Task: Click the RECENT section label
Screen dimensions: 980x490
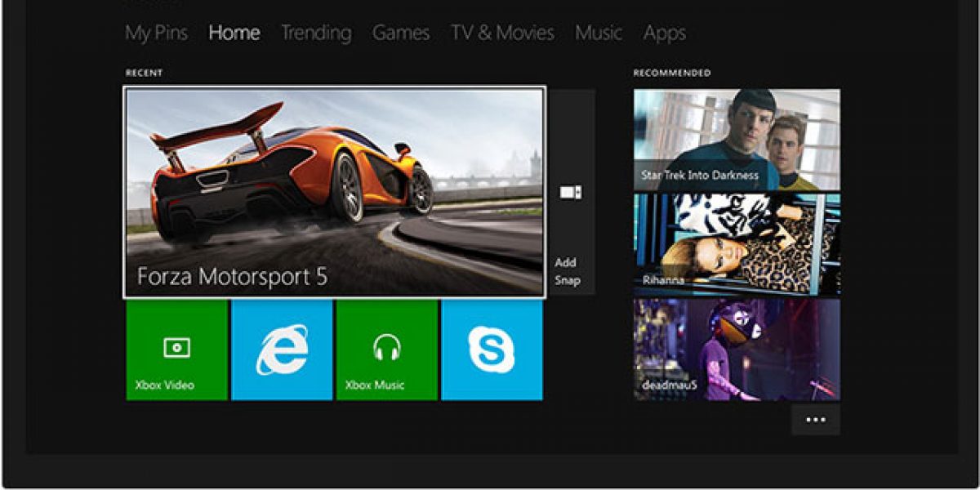Action: pyautogui.click(x=144, y=73)
